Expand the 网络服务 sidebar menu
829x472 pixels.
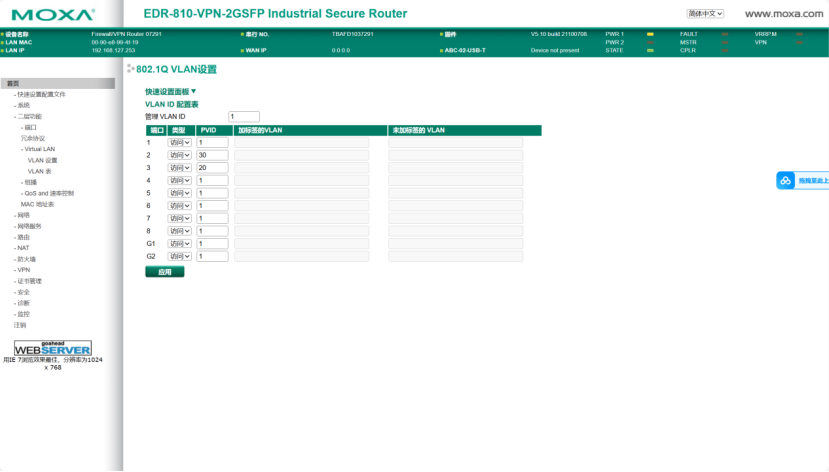(x=29, y=226)
